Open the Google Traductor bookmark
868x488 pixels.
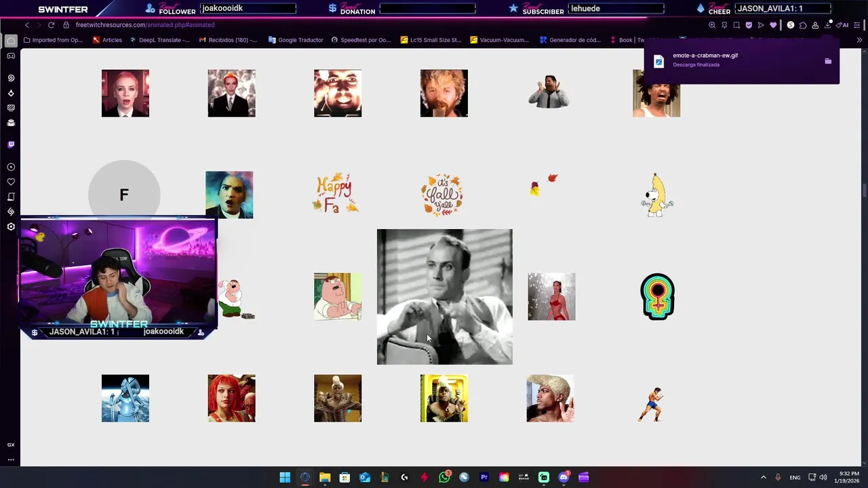[x=296, y=40]
